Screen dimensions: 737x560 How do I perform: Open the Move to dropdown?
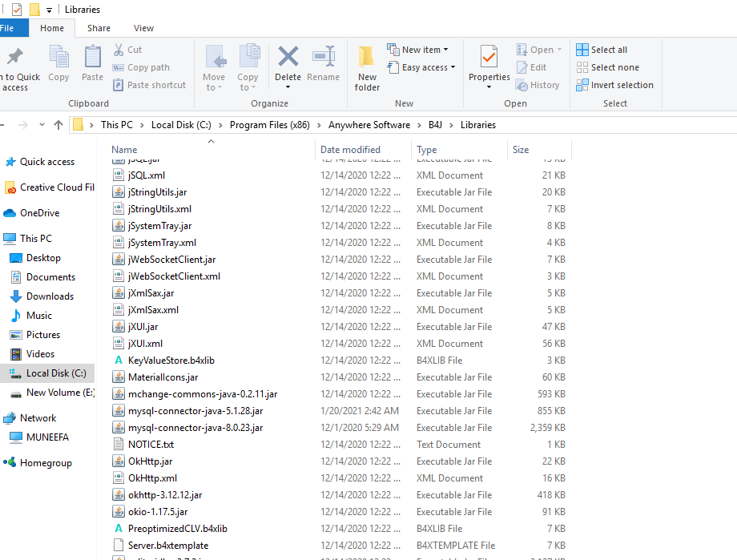(214, 69)
